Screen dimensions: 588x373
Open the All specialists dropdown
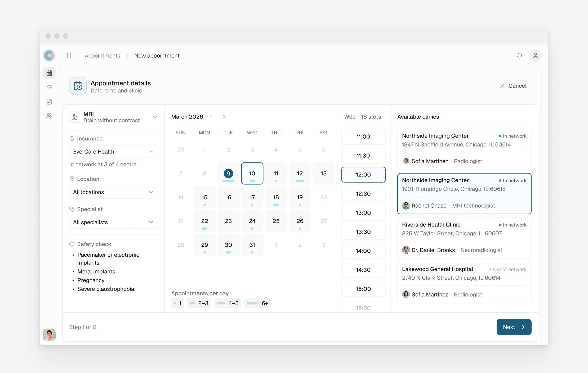pyautogui.click(x=114, y=222)
